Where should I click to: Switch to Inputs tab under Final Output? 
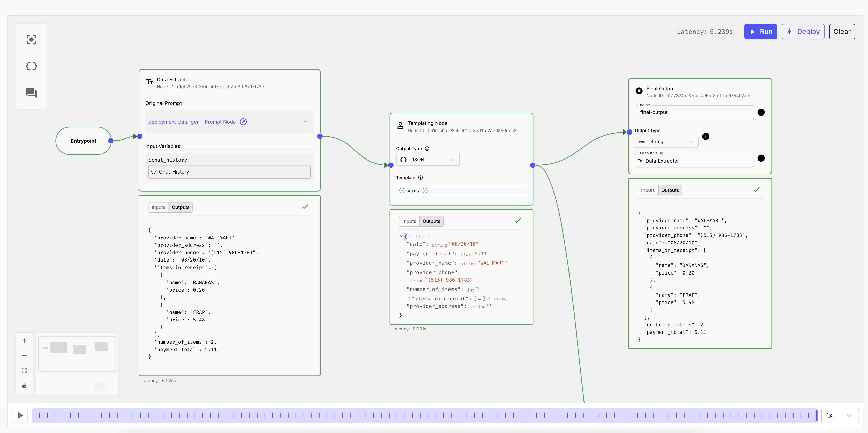(647, 190)
